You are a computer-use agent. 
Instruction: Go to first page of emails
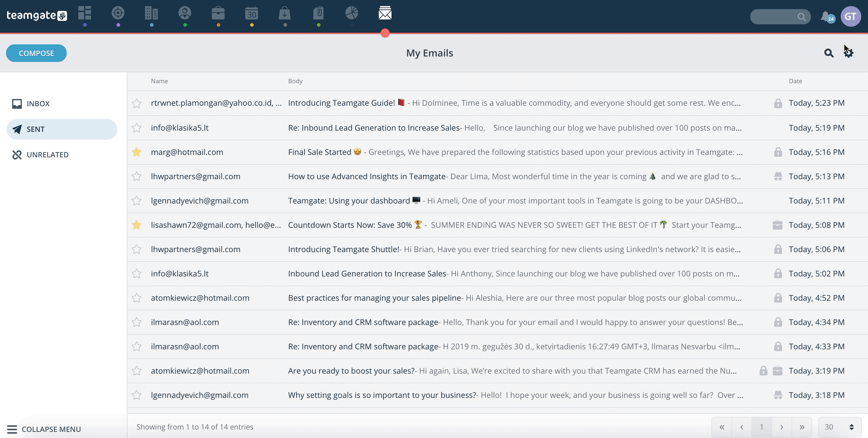[722, 427]
